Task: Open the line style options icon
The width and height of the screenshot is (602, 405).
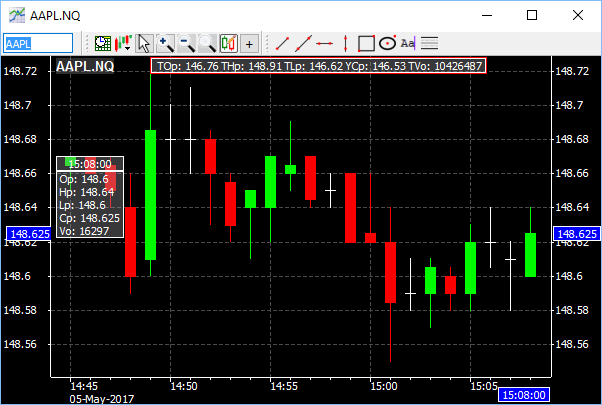Action: [x=429, y=43]
